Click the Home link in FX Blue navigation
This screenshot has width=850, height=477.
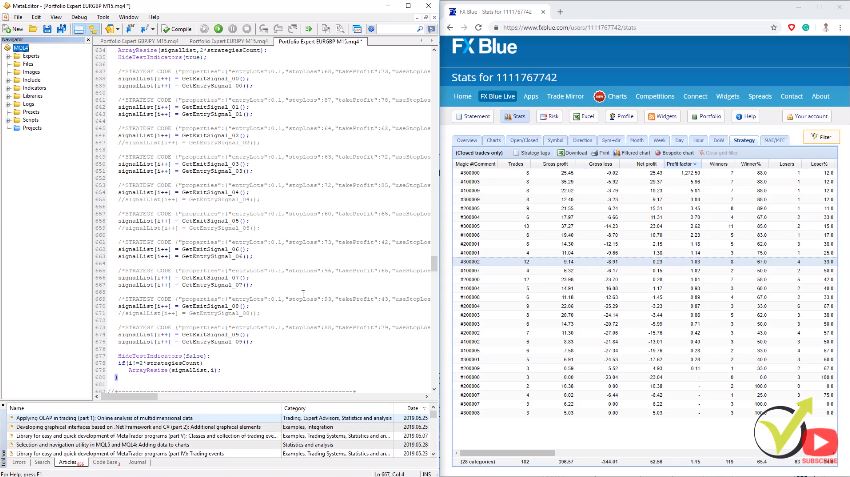pyautogui.click(x=462, y=96)
